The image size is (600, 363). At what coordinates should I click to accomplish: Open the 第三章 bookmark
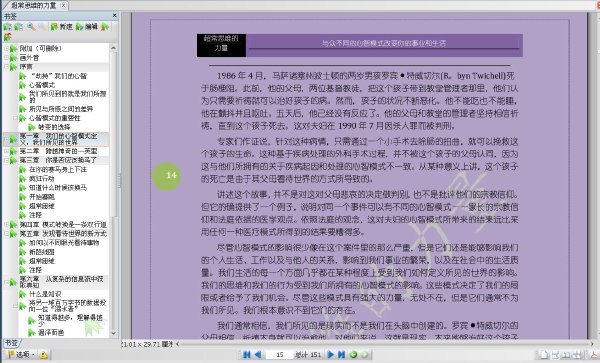(x=58, y=160)
